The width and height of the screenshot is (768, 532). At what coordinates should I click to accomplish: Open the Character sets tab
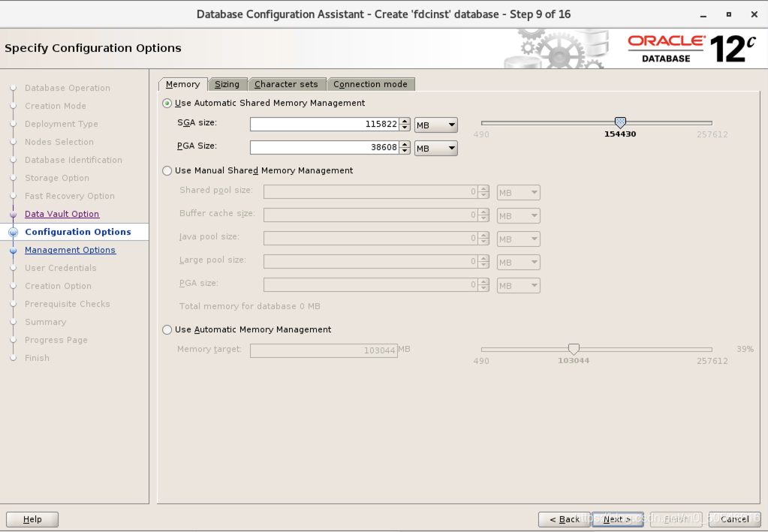[286, 84]
